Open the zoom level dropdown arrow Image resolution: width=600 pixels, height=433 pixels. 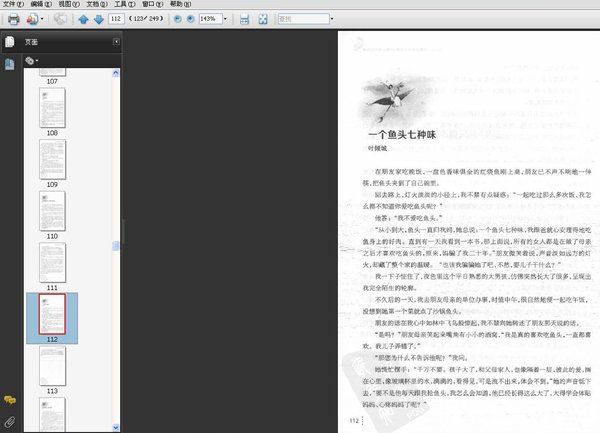[x=225, y=19]
